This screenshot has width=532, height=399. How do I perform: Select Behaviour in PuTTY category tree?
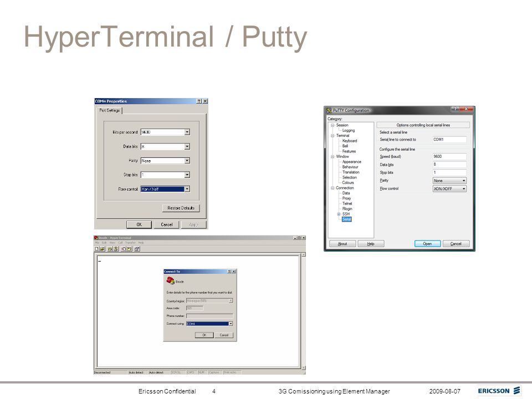pyautogui.click(x=350, y=167)
